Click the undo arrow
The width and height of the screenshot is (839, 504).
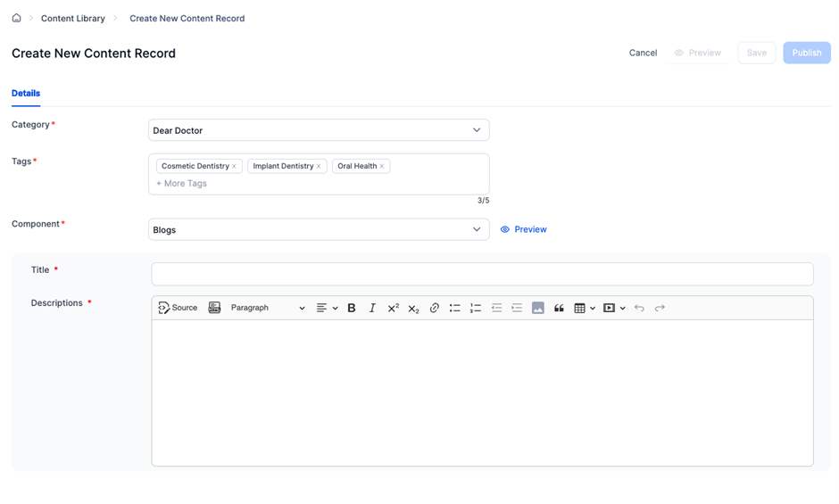pos(639,308)
